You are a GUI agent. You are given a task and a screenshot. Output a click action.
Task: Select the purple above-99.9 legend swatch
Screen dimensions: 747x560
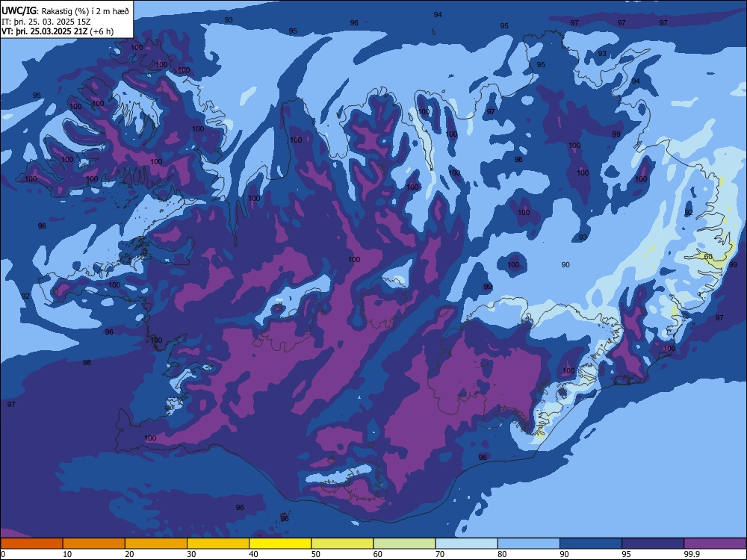(715, 544)
